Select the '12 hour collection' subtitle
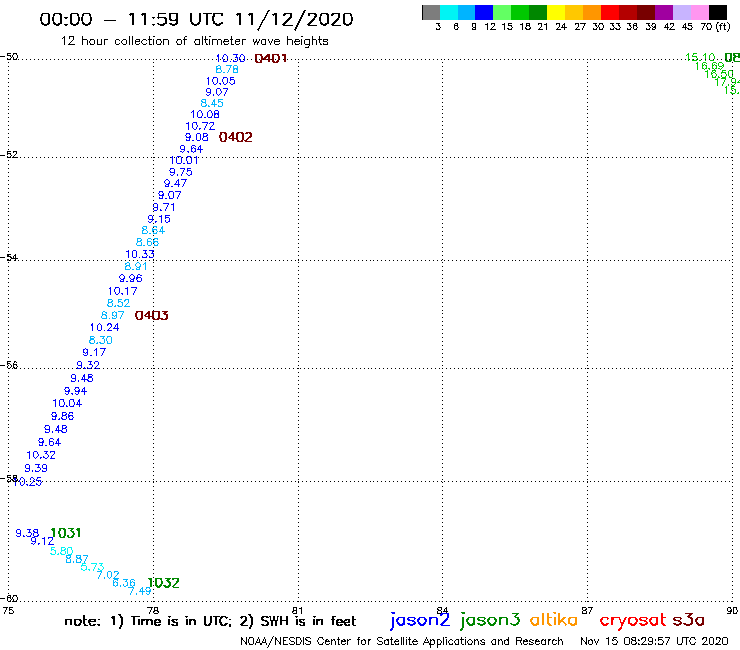 194,41
